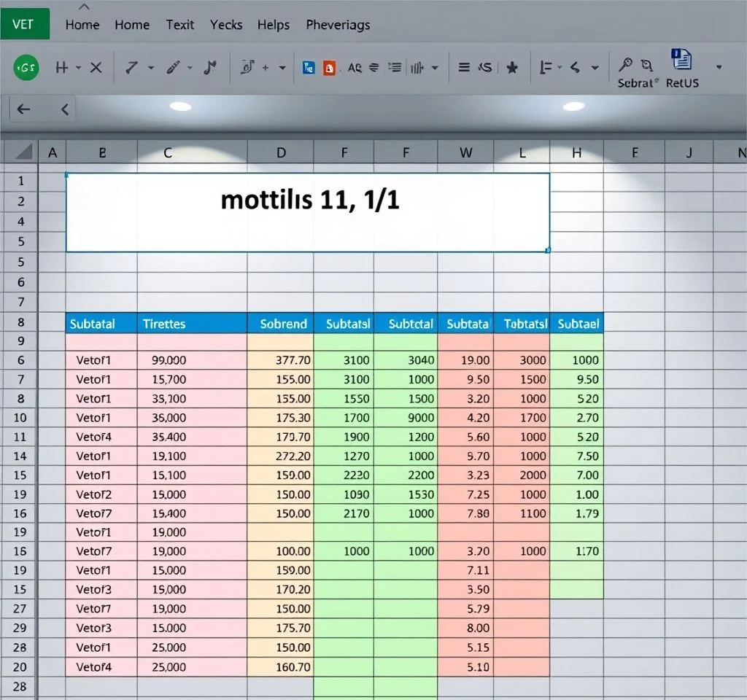Click the green circular icon in toolbar
The width and height of the screenshot is (747, 700).
[26, 68]
